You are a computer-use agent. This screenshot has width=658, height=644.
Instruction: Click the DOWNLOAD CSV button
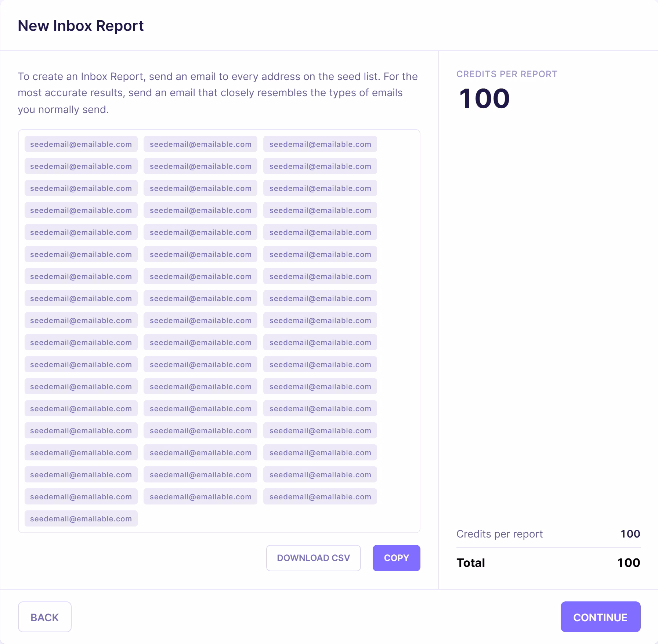[313, 558]
